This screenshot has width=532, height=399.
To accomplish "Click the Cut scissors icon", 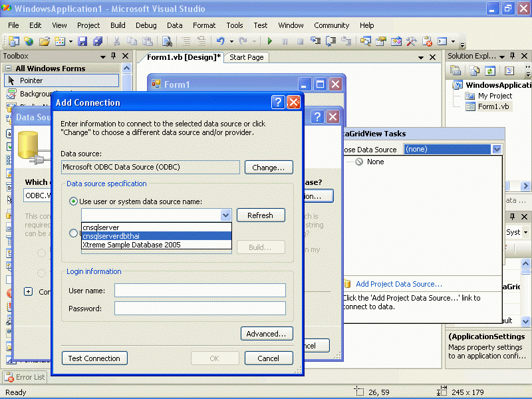I will 116,41.
